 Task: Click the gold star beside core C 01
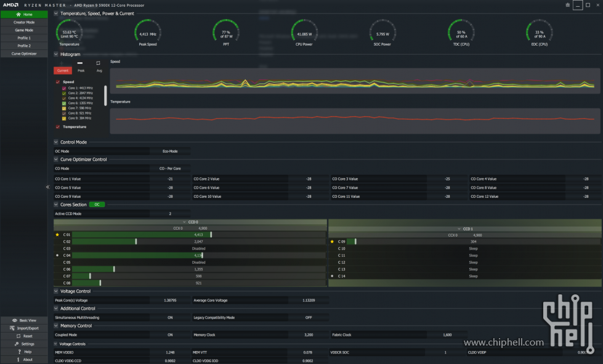point(57,235)
